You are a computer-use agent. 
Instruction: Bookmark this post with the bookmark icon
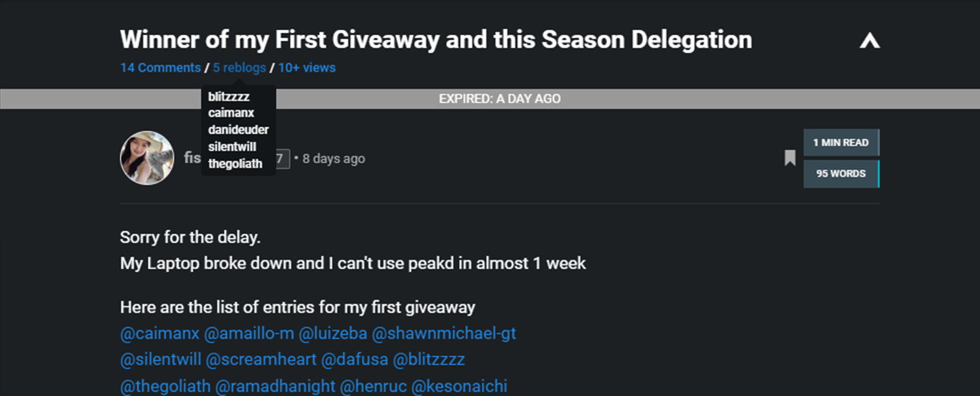[x=790, y=158]
